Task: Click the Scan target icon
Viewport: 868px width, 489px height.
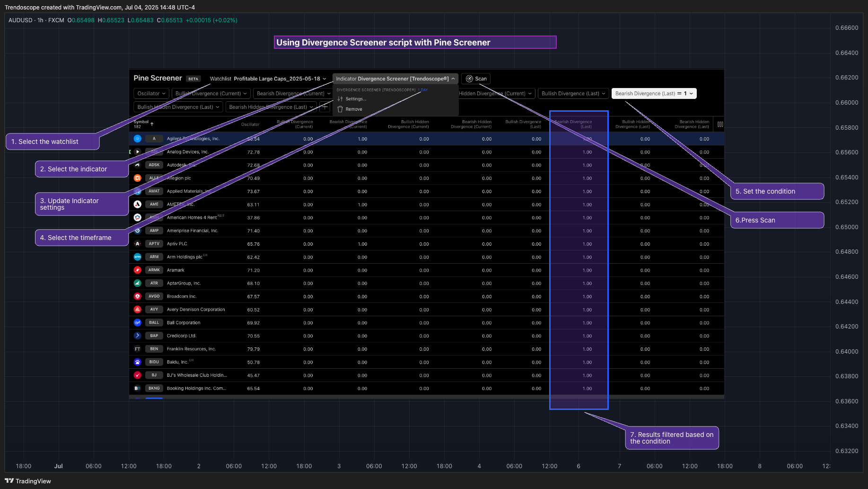Action: coord(469,79)
